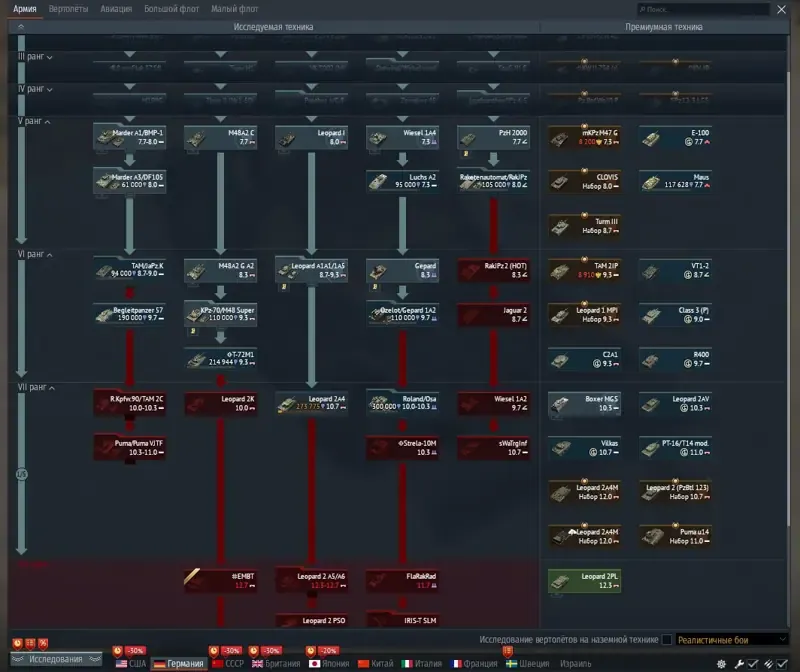Select the Израиль nation tree
The height and width of the screenshot is (672, 800).
576,664
